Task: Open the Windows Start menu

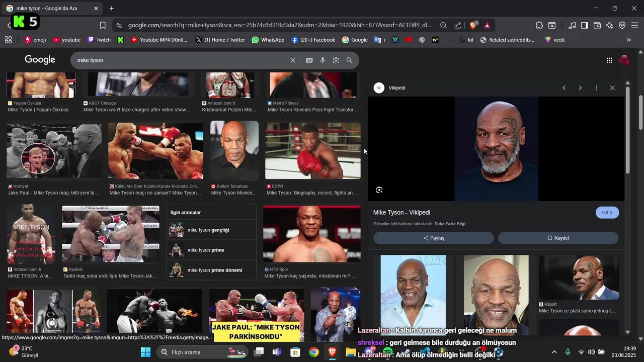Action: 145,352
